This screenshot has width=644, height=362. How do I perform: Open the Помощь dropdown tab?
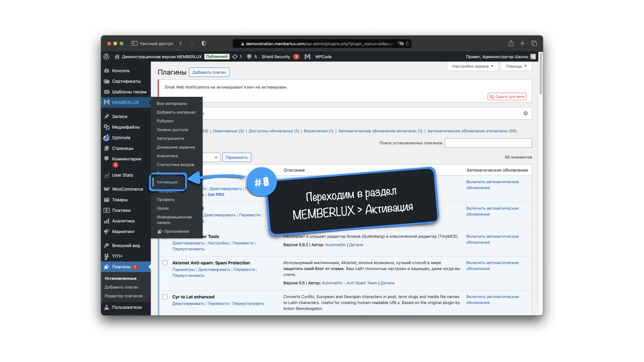click(x=516, y=66)
